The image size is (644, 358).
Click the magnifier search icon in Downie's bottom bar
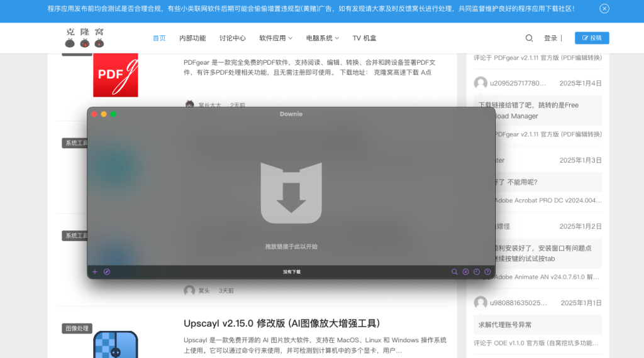pos(454,272)
